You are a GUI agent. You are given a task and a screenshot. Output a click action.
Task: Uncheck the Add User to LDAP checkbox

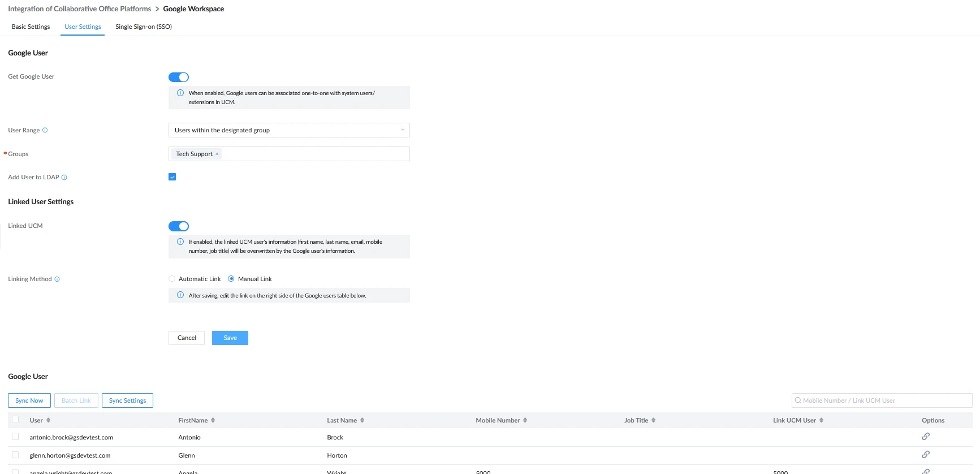172,177
